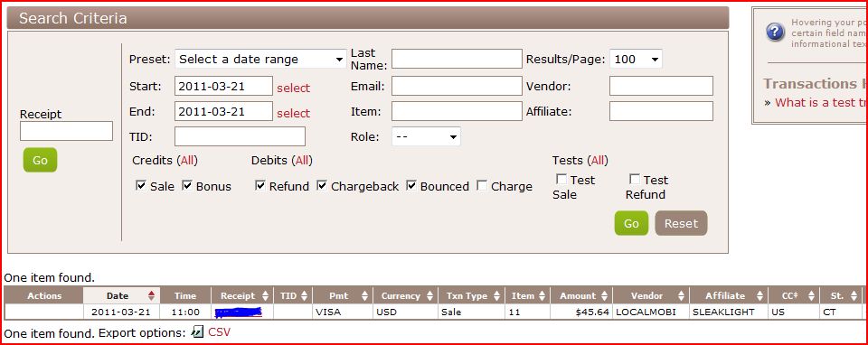The width and height of the screenshot is (868, 345).
Task: Sort by Receipt column arrows
Action: (x=265, y=296)
